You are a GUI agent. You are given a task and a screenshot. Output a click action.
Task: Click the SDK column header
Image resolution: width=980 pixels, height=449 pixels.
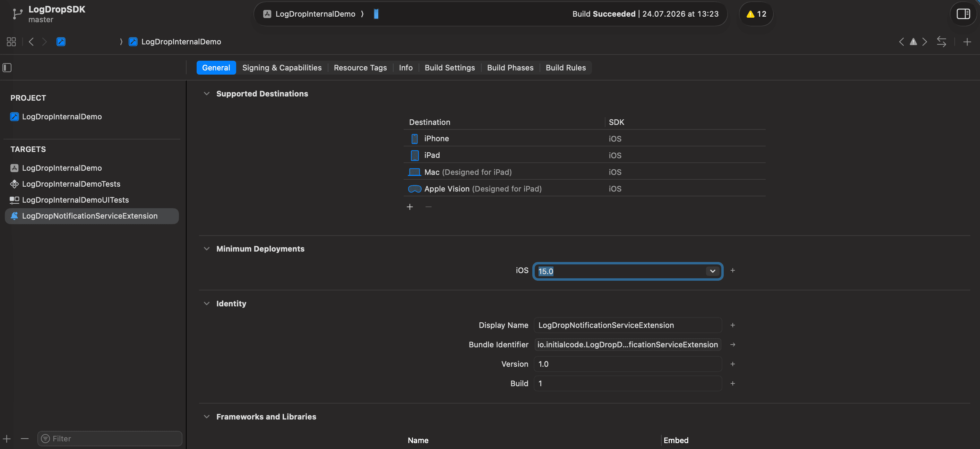(616, 122)
